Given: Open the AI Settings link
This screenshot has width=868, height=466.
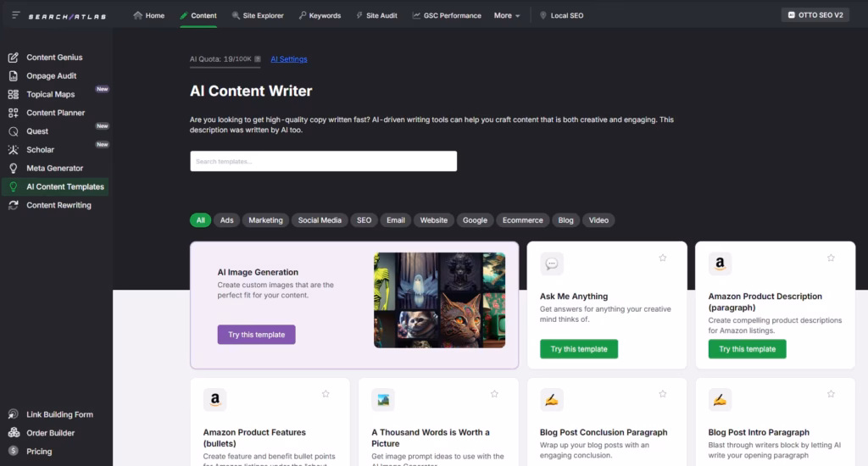Looking at the screenshot, I should [289, 59].
